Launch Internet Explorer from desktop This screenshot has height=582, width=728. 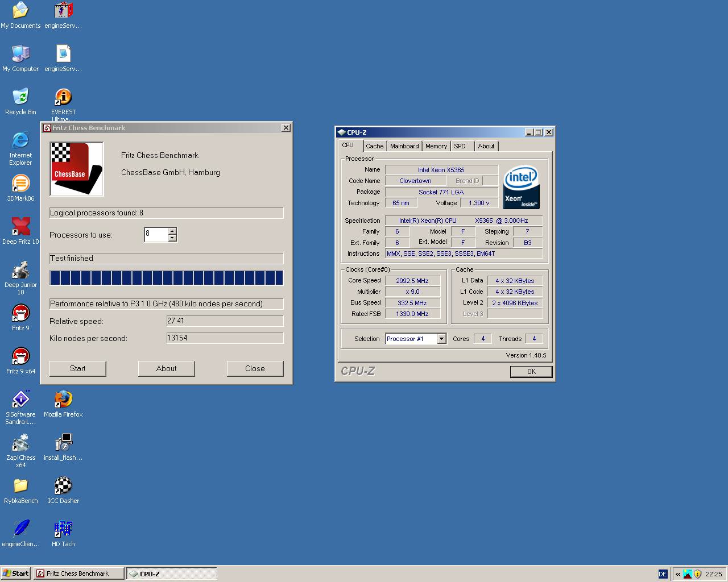(20, 148)
